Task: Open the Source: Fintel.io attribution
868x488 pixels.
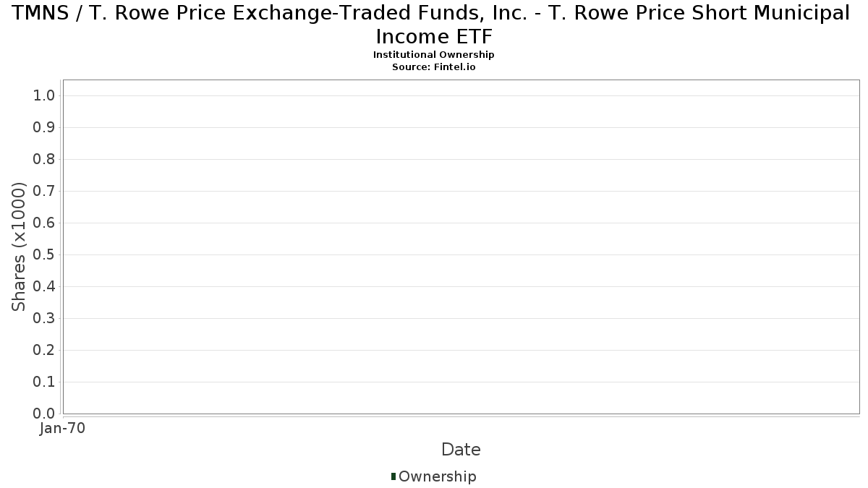Action: coord(433,67)
